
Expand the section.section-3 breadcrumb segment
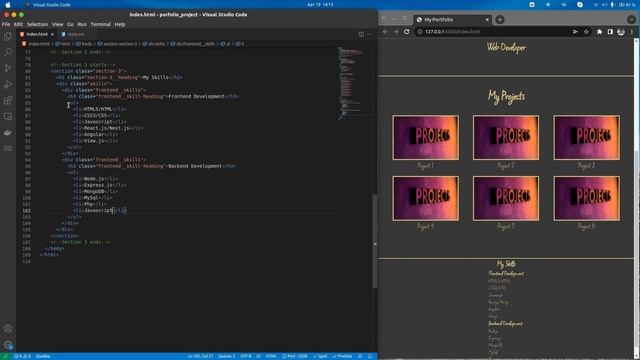pos(117,44)
